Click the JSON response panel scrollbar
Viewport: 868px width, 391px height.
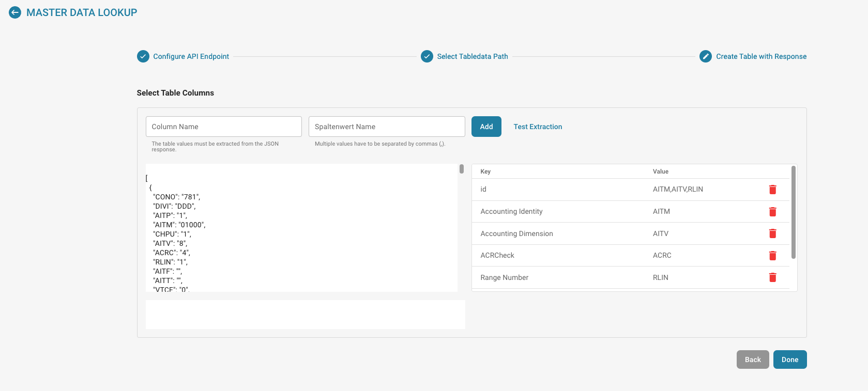tap(462, 169)
